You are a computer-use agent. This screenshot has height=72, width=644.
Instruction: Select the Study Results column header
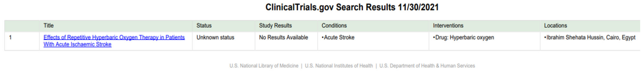point(275,25)
